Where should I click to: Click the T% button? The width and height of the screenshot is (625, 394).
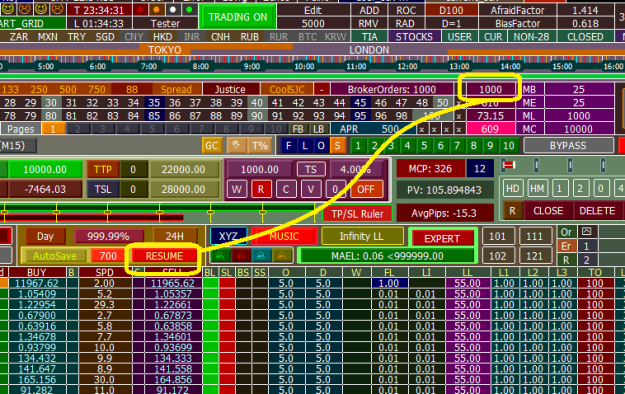(260, 146)
